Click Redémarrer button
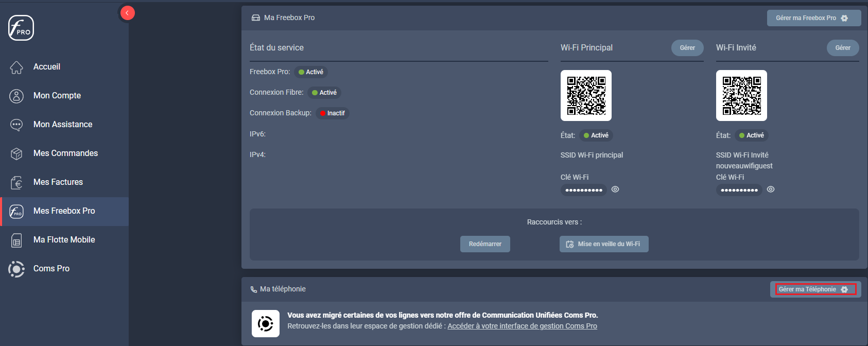This screenshot has height=346, width=868. coord(485,244)
